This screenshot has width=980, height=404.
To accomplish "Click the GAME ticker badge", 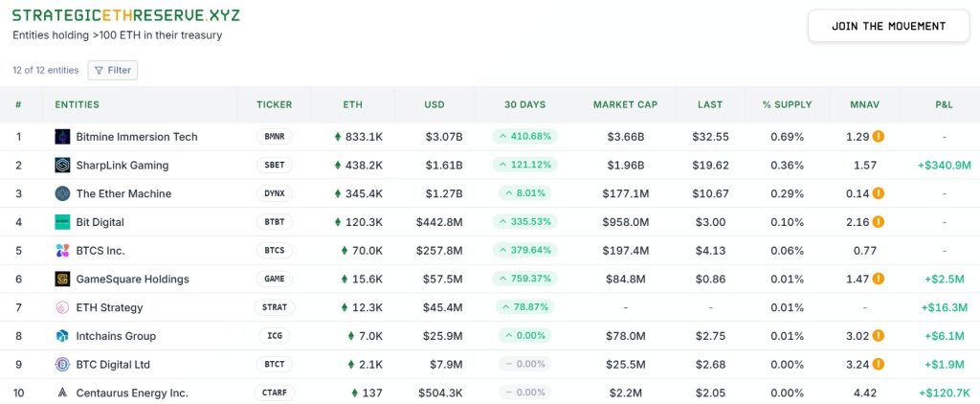I will coord(275,279).
